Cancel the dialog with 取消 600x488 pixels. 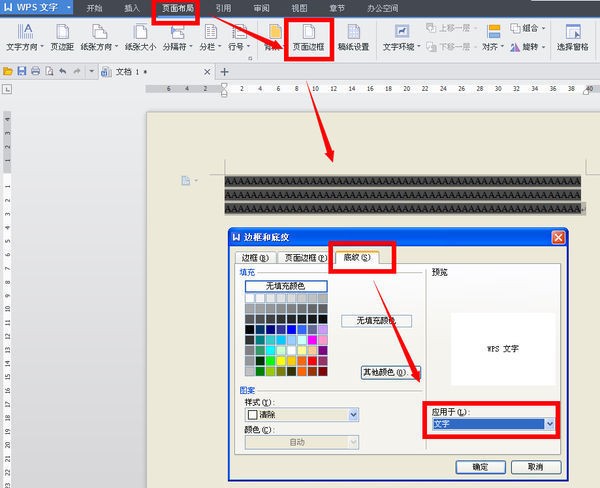point(536,467)
